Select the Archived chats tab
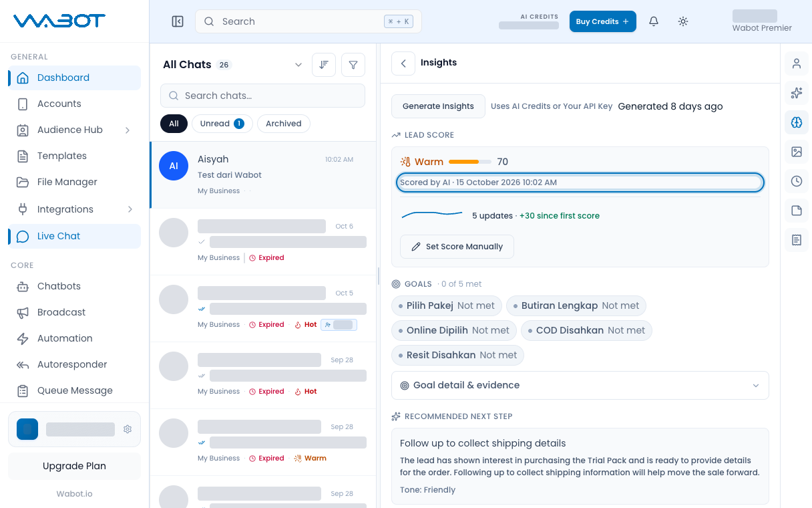812x508 pixels. point(283,124)
